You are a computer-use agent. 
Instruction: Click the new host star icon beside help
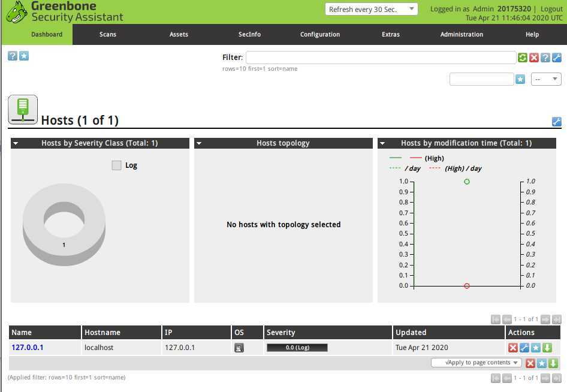tap(24, 56)
